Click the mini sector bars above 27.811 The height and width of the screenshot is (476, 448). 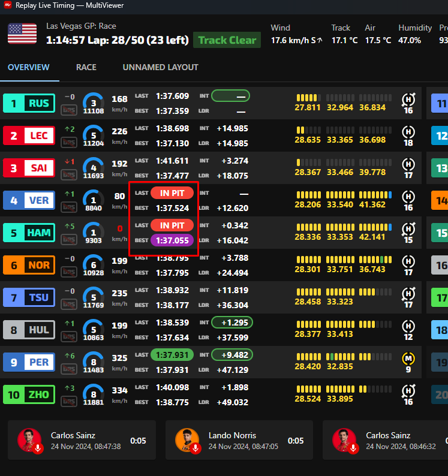[309, 98]
